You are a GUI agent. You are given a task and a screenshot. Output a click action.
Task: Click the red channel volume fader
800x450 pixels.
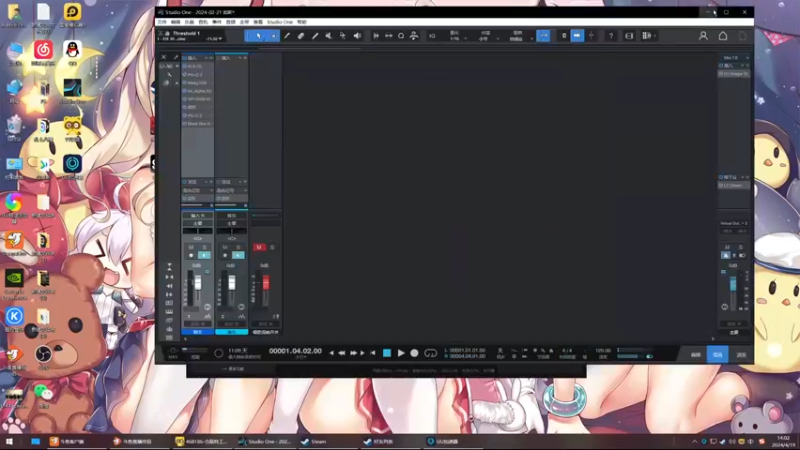point(266,283)
